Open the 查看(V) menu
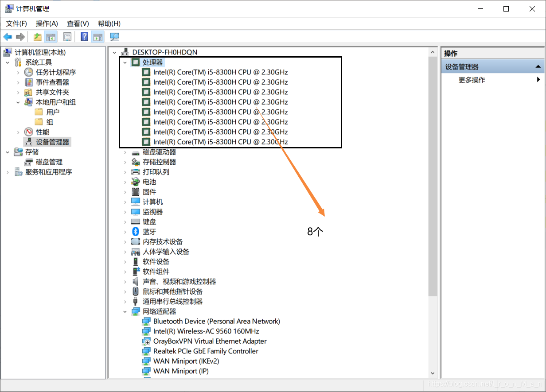The image size is (546, 392). (78, 23)
